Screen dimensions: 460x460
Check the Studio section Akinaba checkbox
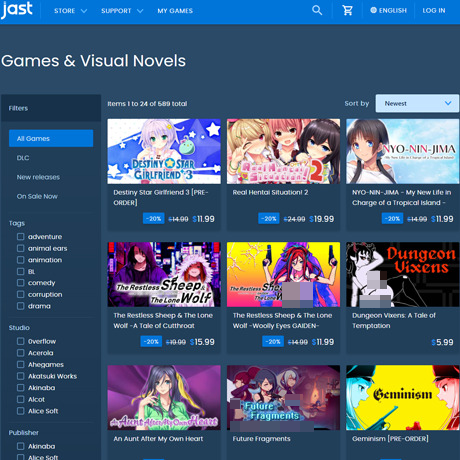[21, 388]
